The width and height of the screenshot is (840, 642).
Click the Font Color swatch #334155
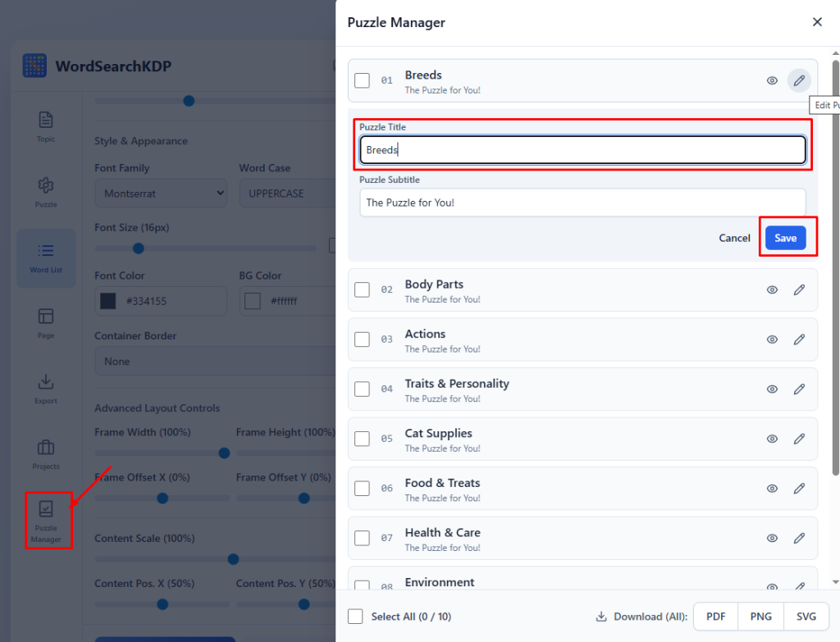click(x=107, y=301)
